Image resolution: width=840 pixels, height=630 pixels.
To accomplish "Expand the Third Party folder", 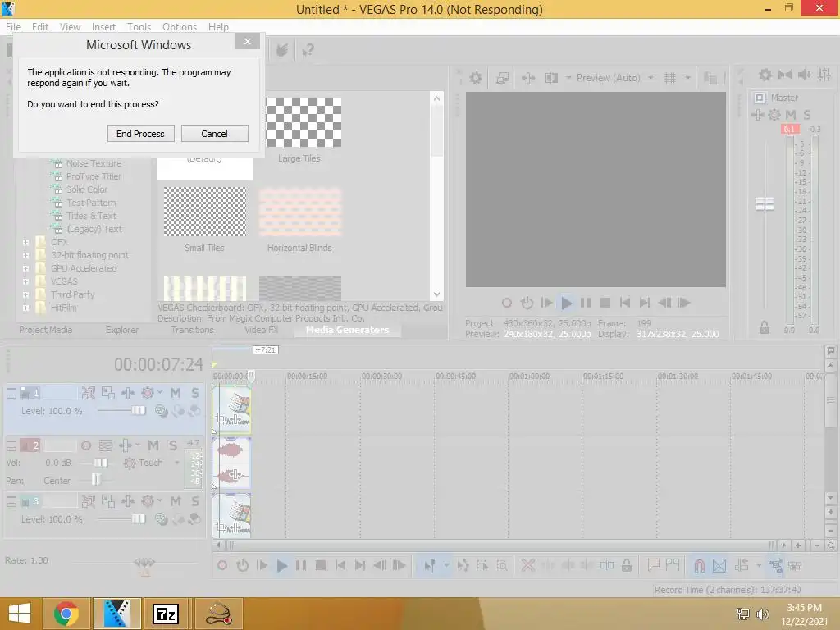I will tap(25, 294).
